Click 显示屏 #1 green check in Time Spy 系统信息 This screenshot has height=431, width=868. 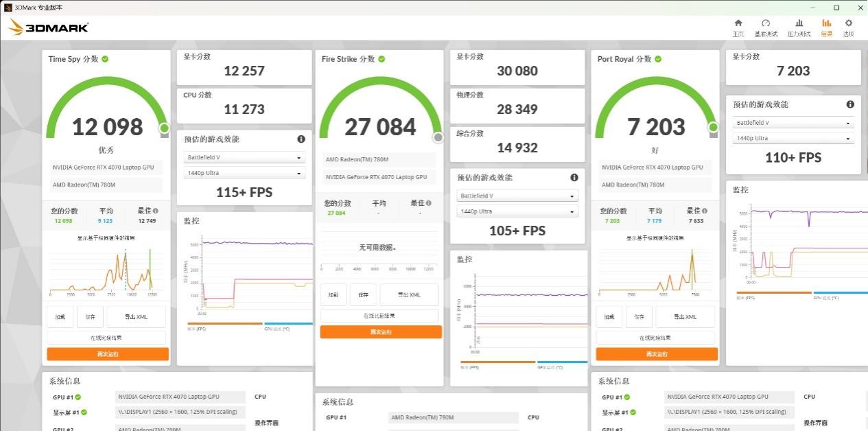coord(85,412)
